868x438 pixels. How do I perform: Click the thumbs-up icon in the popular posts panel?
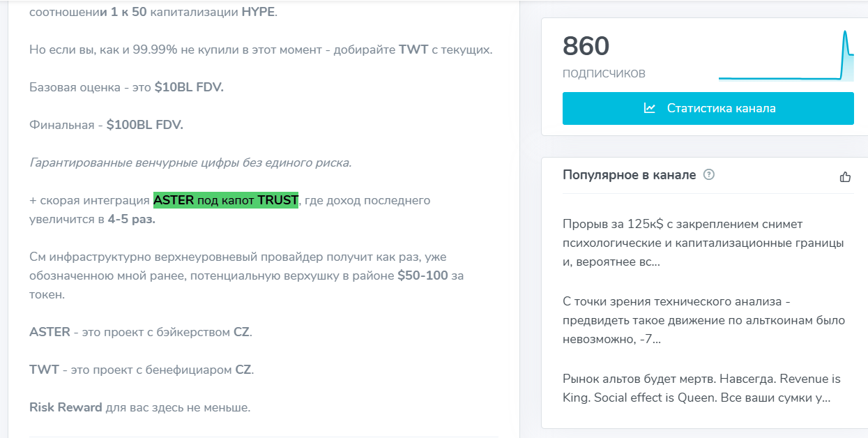845,177
